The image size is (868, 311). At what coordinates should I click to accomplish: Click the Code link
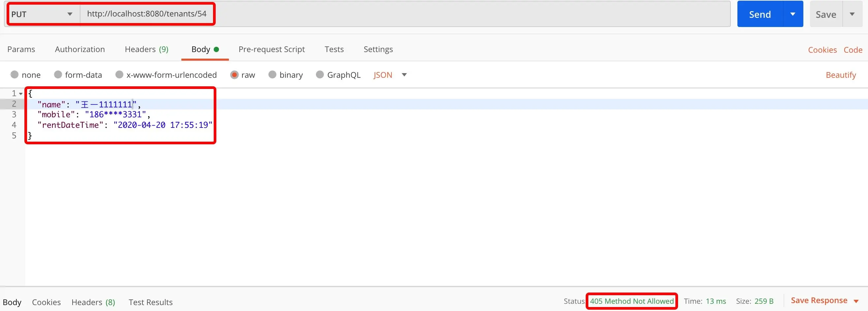click(853, 50)
